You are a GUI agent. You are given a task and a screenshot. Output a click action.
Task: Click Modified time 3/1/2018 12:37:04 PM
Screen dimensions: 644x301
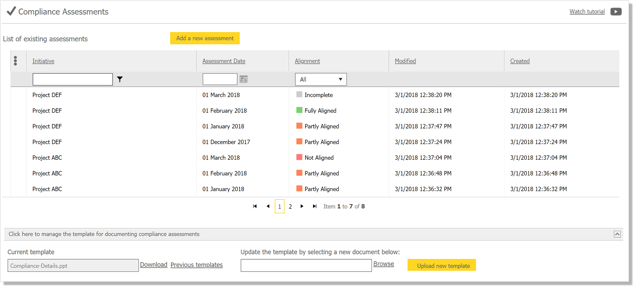[423, 157]
